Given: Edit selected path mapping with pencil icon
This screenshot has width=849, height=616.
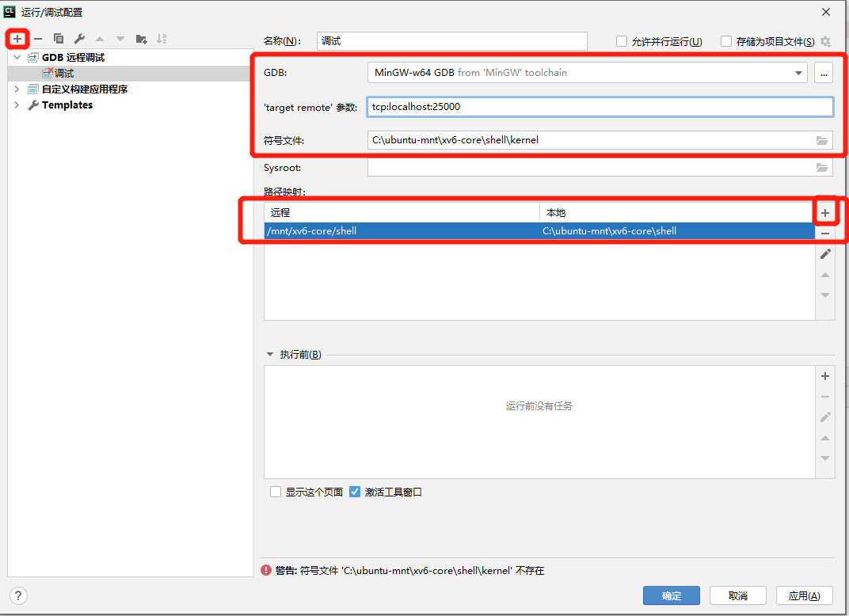Looking at the screenshot, I should (824, 254).
